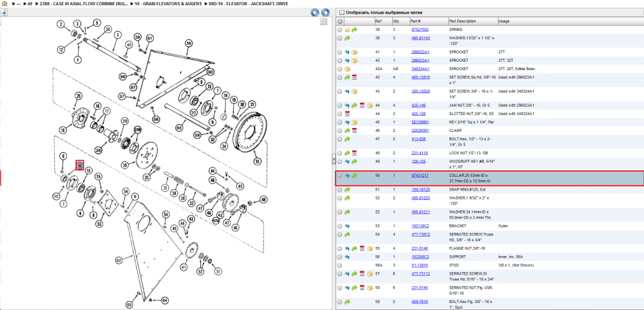644x310 pixels.
Task: Toggle the gray round marker in the COLLAR row
Action: point(339,176)
